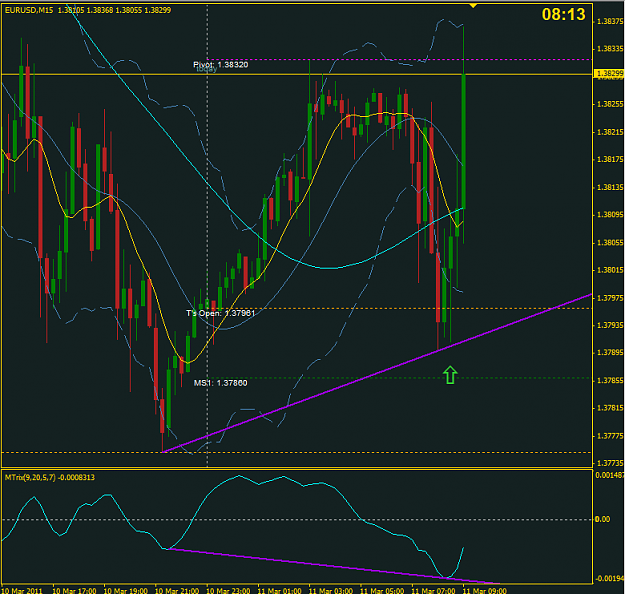The height and width of the screenshot is (594, 625).
Task: Click price level 1.37895 on the axis
Action: (x=609, y=353)
